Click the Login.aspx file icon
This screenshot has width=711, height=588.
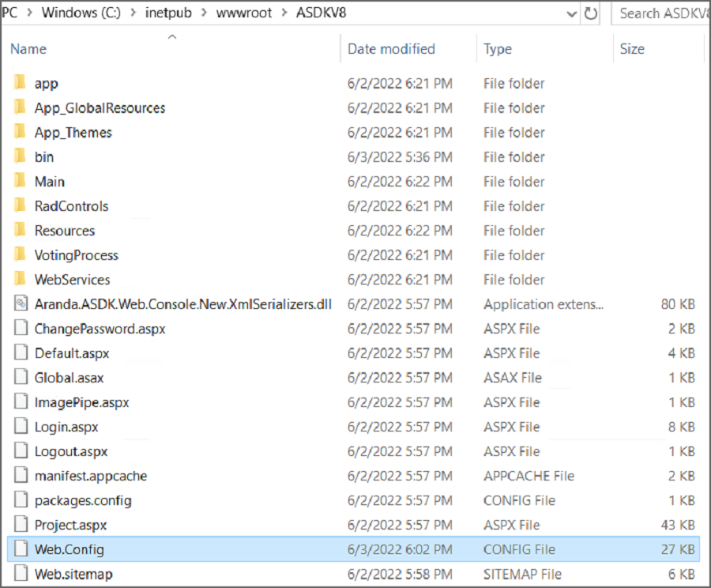pos(21,425)
